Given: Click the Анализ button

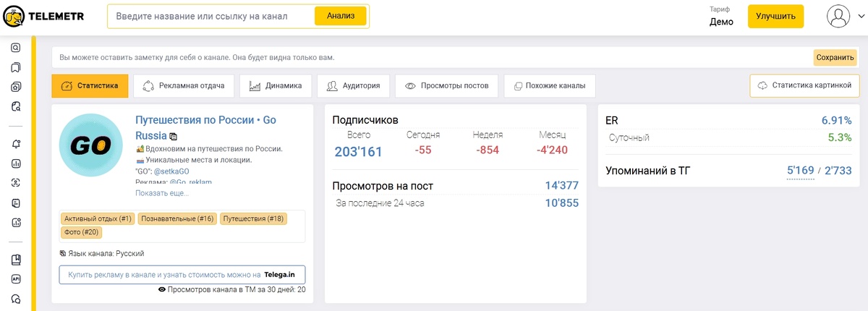Looking at the screenshot, I should pos(341,16).
